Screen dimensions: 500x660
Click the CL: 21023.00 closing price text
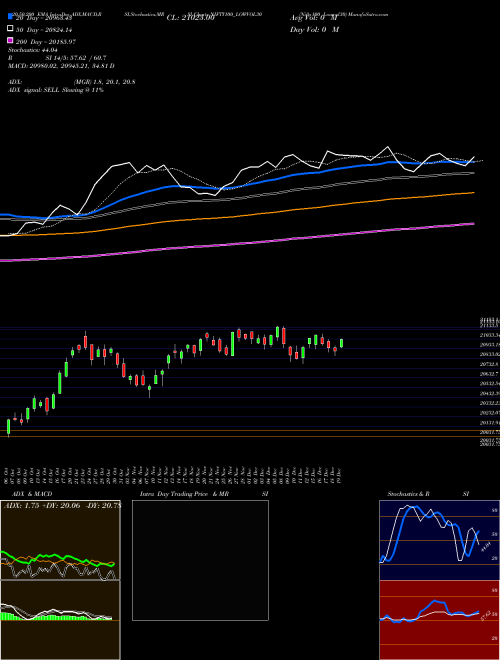(x=191, y=18)
